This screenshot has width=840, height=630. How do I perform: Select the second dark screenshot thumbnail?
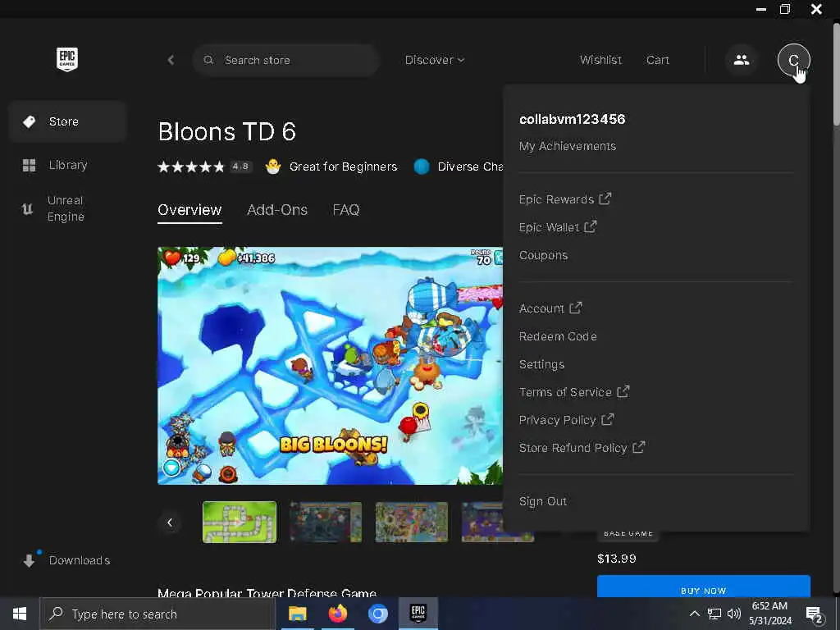(x=326, y=523)
